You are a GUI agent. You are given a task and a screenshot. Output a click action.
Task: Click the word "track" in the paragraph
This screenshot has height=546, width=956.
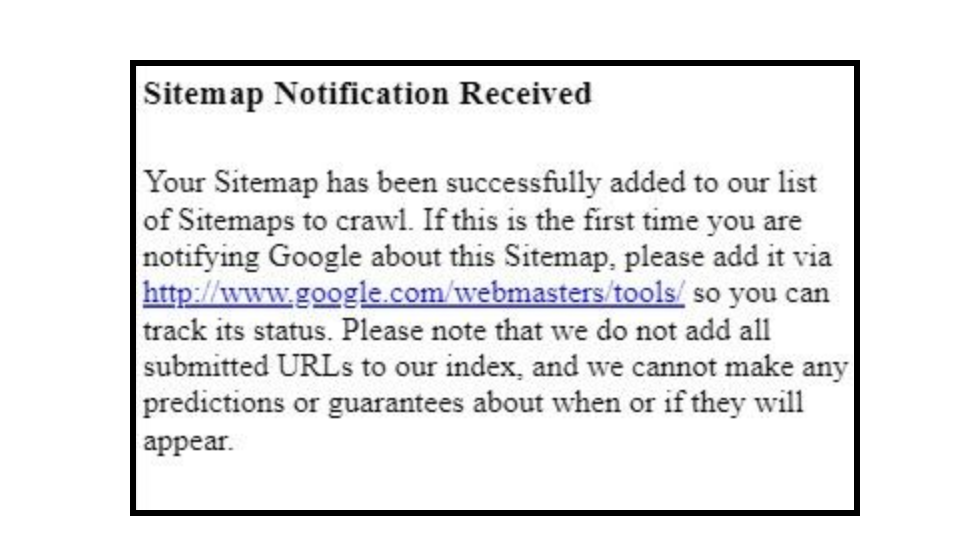point(173,330)
